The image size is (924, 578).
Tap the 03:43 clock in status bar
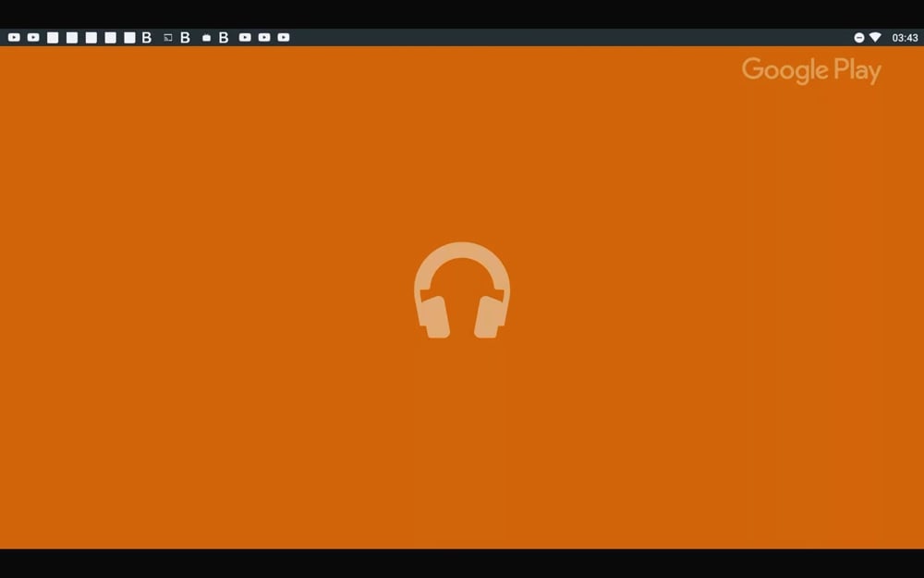(905, 38)
